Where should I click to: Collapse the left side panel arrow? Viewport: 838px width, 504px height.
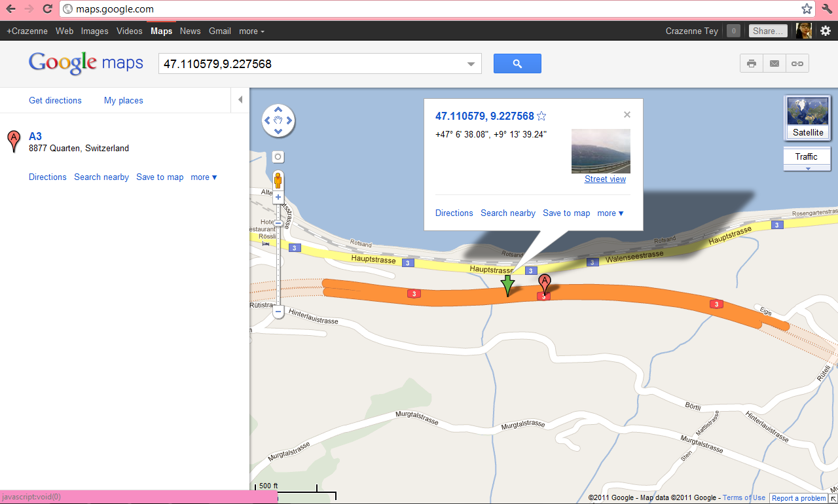click(240, 100)
